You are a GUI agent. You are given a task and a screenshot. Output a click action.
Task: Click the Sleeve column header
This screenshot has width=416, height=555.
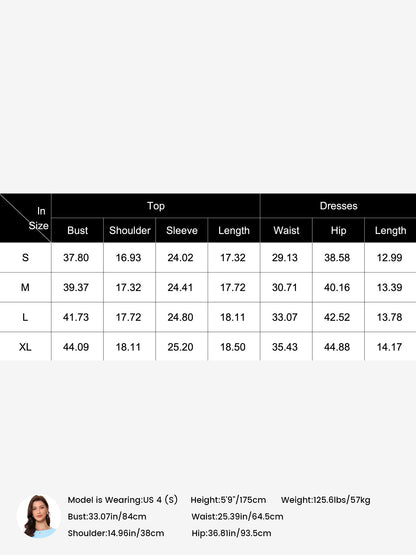182,230
